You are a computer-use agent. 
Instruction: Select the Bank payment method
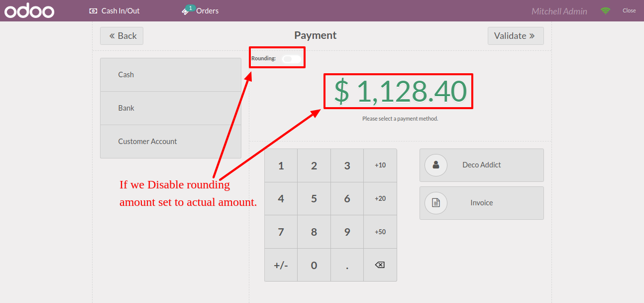pos(171,108)
